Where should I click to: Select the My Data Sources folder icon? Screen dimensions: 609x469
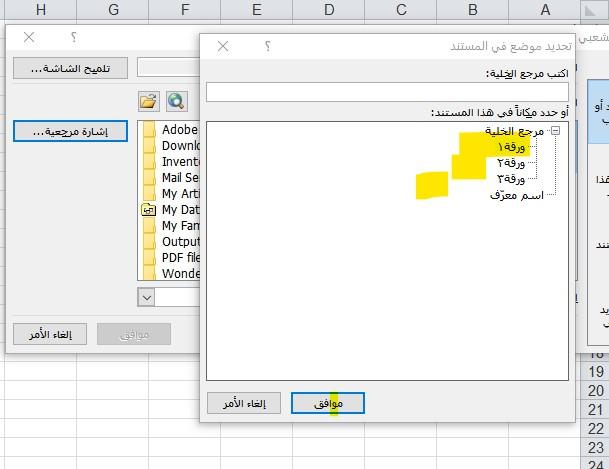[150, 210]
